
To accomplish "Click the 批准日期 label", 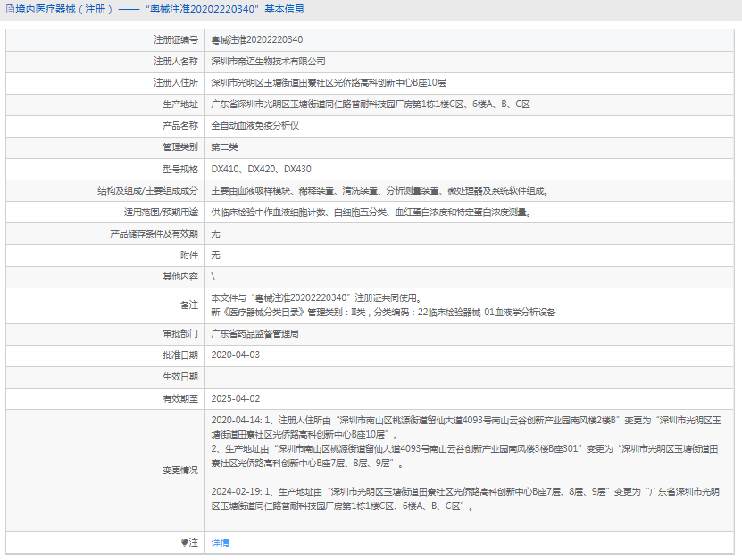I will coord(180,355).
